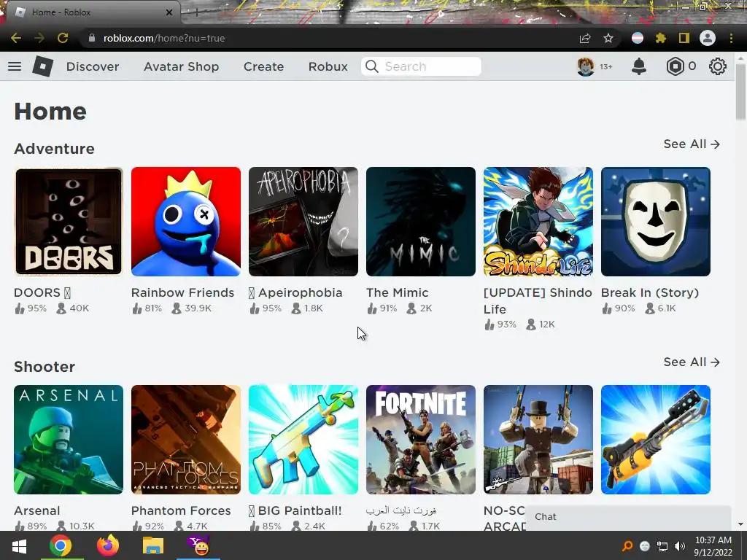Open the Chat panel

coord(628,518)
